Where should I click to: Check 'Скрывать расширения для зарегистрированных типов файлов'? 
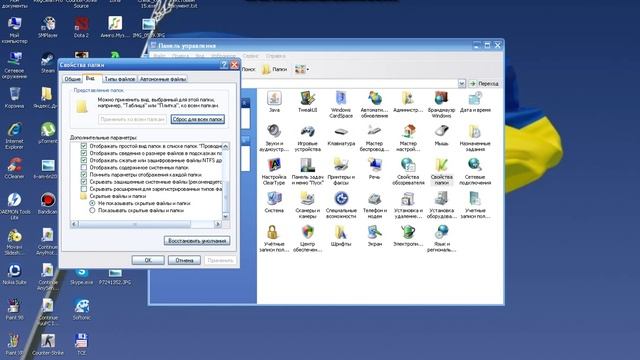[x=84, y=189]
